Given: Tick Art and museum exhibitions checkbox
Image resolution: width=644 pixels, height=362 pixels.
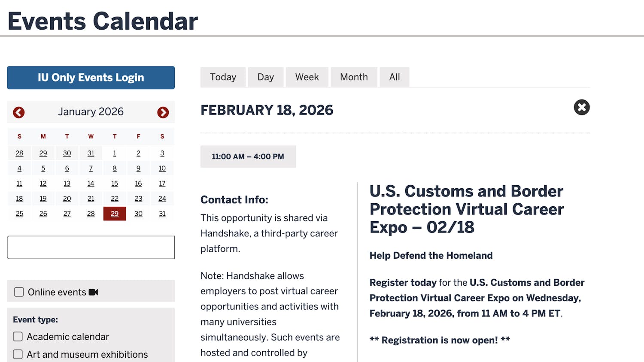Looking at the screenshot, I should point(18,354).
